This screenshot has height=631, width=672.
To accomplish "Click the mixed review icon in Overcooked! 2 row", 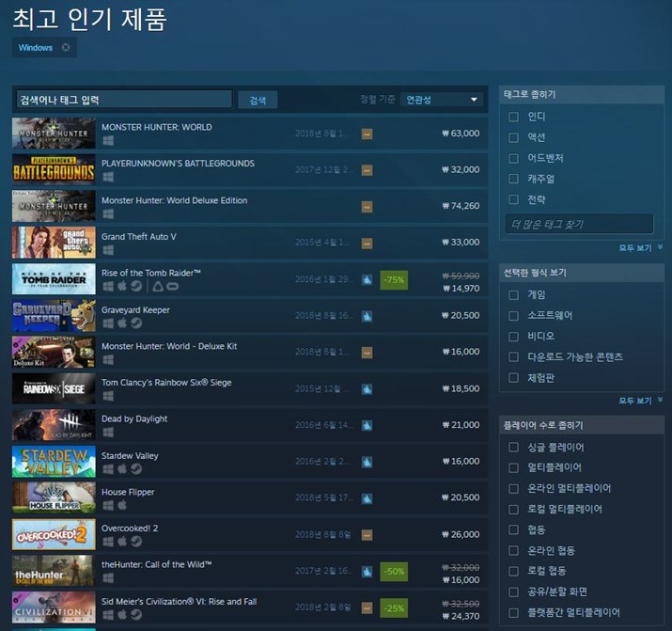I will click(367, 535).
